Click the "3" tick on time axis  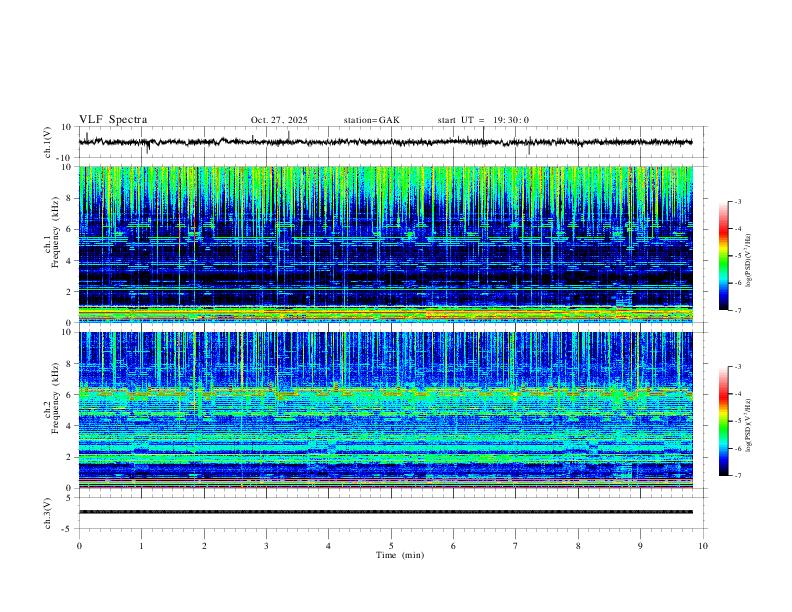tap(266, 546)
